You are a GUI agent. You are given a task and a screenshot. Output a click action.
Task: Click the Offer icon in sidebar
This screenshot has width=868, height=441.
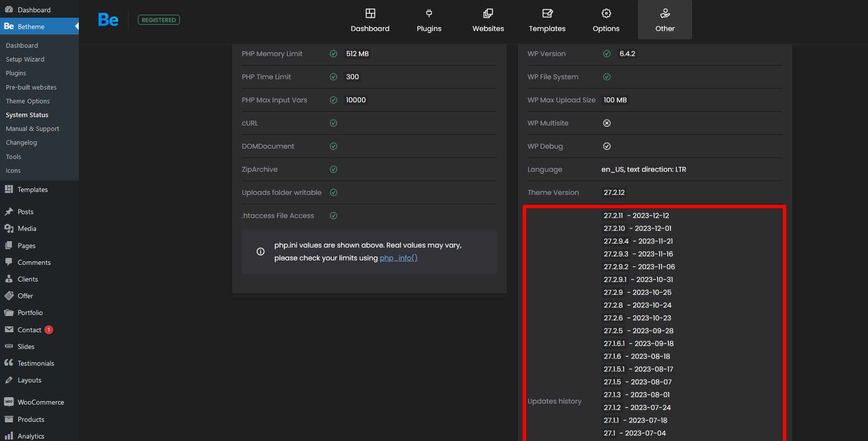coord(9,295)
